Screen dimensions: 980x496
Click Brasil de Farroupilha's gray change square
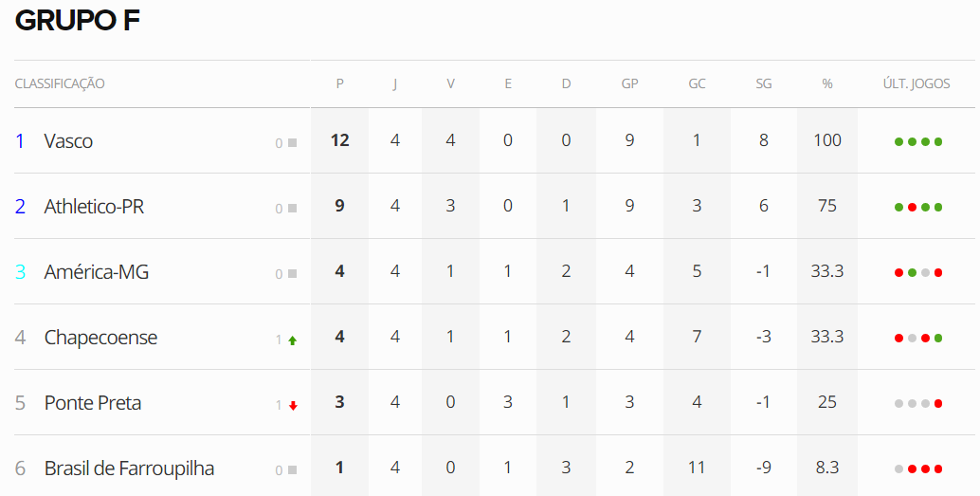293,470
